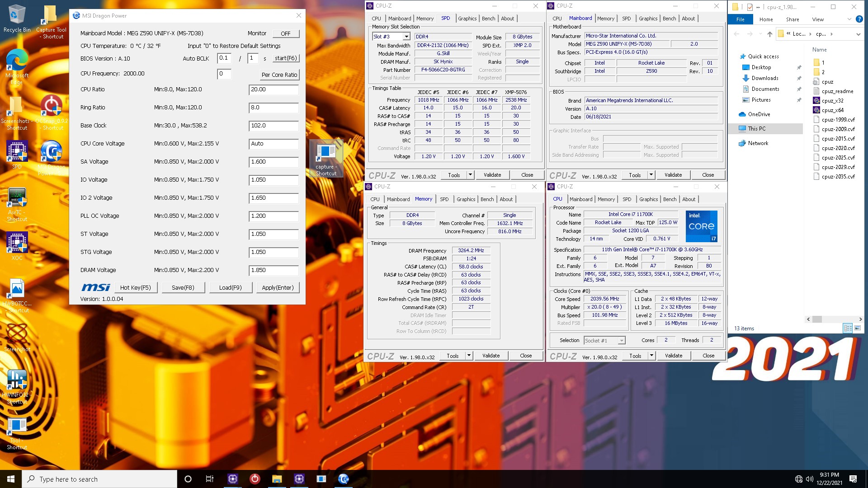The height and width of the screenshot is (488, 868).
Task: Click Apply(Enter) in Dragon Power
Action: [278, 287]
